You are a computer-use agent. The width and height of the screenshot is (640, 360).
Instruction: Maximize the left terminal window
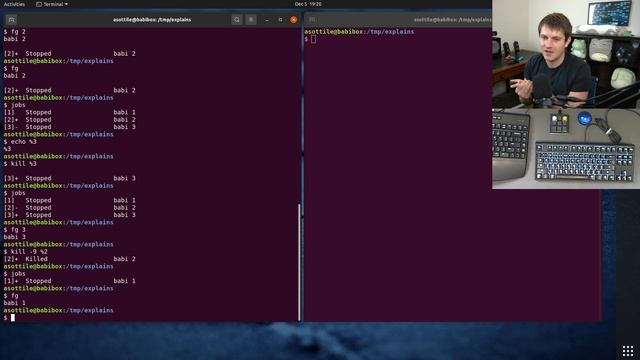click(280, 20)
